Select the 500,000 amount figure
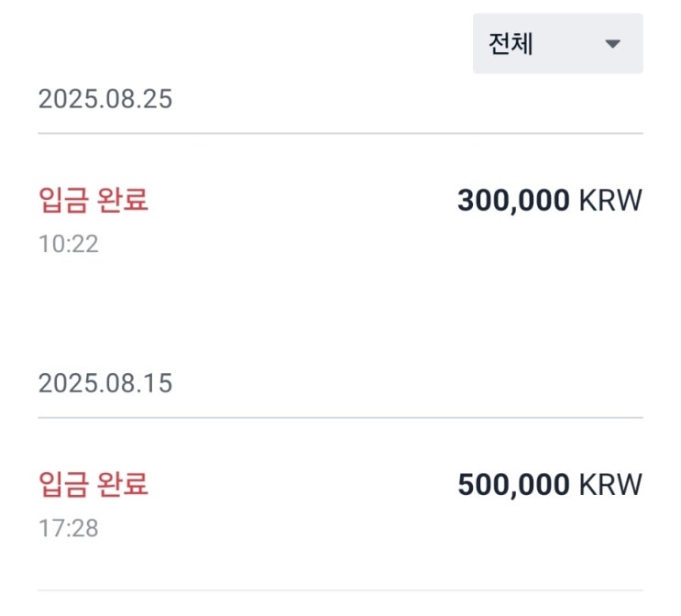The height and width of the screenshot is (616, 681). click(x=513, y=484)
